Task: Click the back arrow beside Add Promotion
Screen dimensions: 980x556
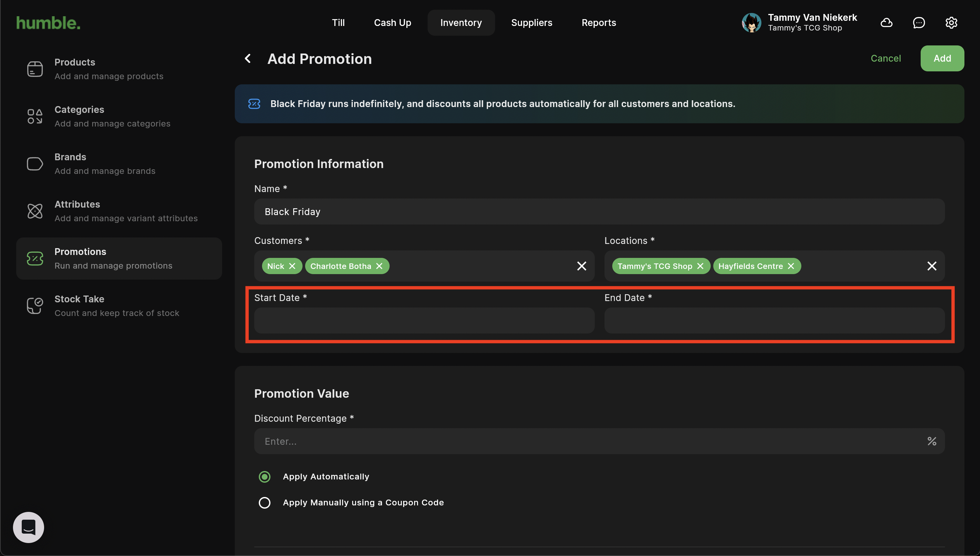Action: pyautogui.click(x=248, y=59)
